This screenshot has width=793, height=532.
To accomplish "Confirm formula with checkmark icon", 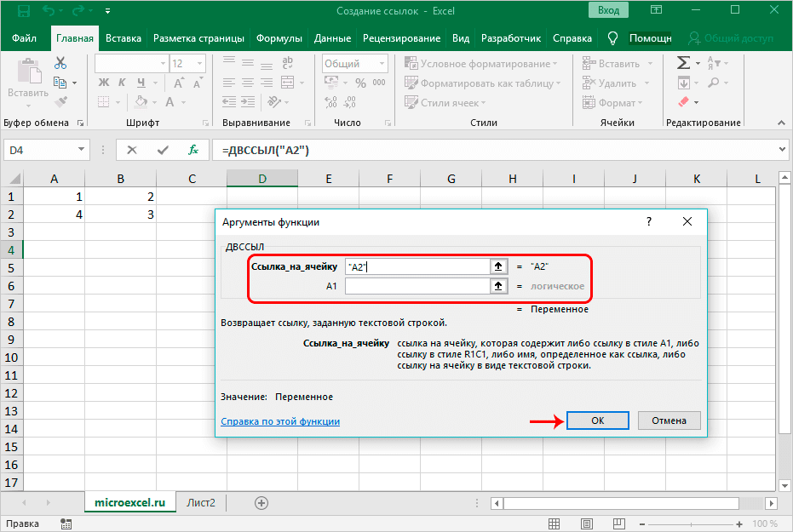I will point(163,150).
